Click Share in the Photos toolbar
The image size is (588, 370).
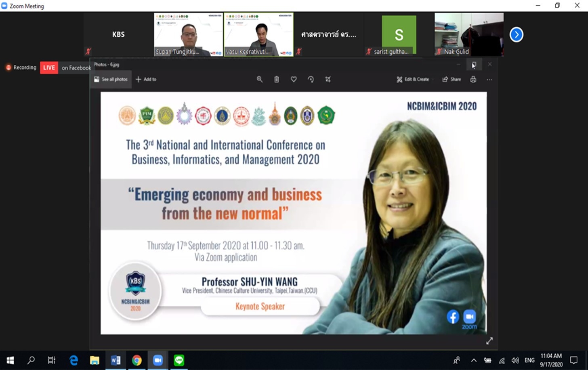[x=451, y=80]
